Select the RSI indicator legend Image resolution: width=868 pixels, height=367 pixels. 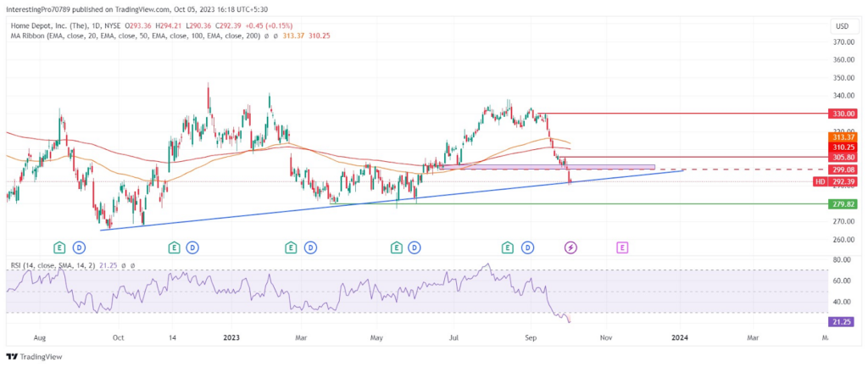pyautogui.click(x=53, y=266)
